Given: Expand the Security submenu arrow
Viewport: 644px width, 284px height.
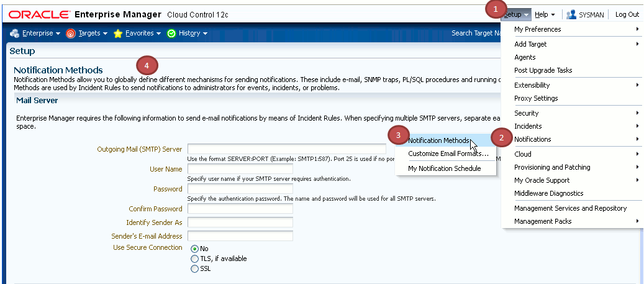Looking at the screenshot, I should point(637,113).
